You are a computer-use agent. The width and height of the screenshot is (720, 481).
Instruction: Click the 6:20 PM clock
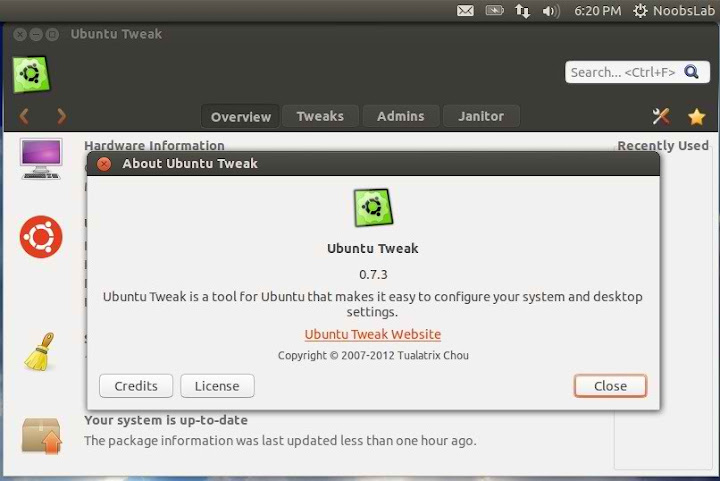597,11
